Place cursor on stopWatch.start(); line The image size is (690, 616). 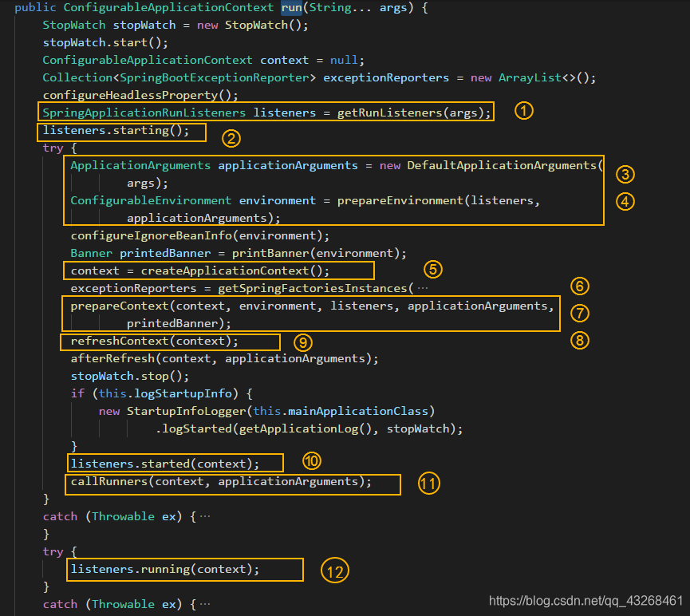pyautogui.click(x=105, y=43)
